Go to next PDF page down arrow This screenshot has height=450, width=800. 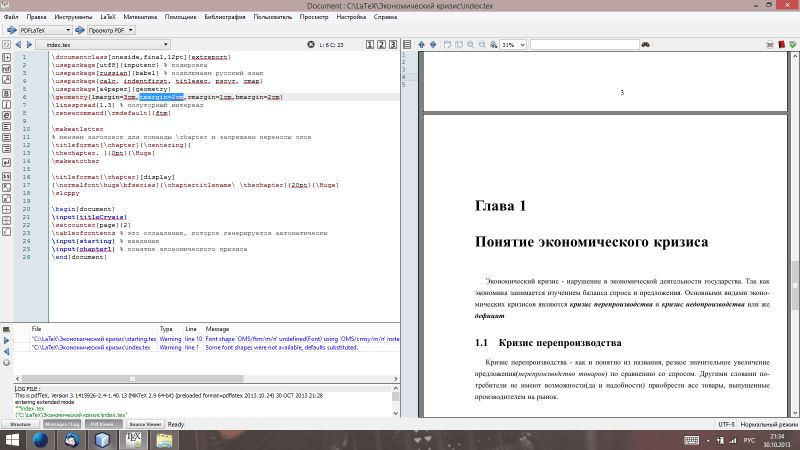(x=433, y=44)
